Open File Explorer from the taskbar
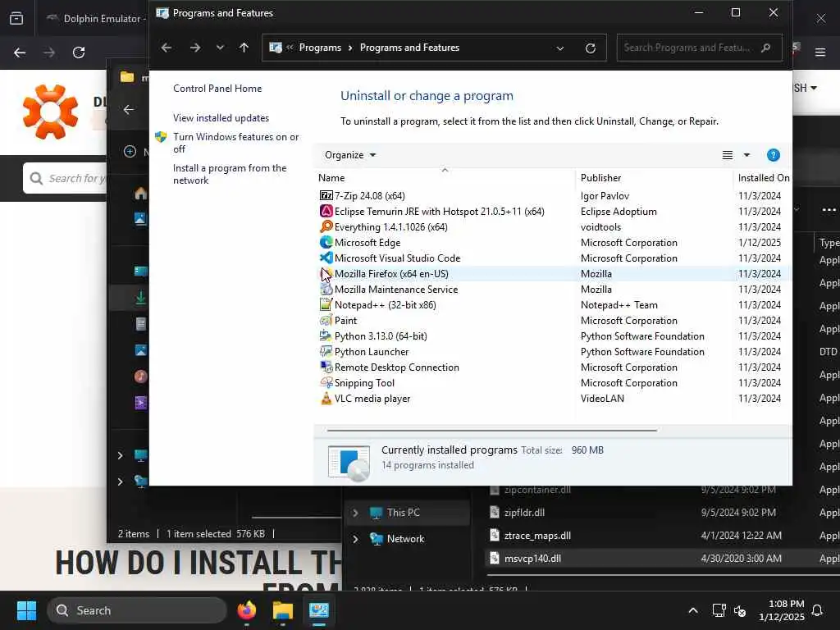Screen dimensions: 840x630 282,610
